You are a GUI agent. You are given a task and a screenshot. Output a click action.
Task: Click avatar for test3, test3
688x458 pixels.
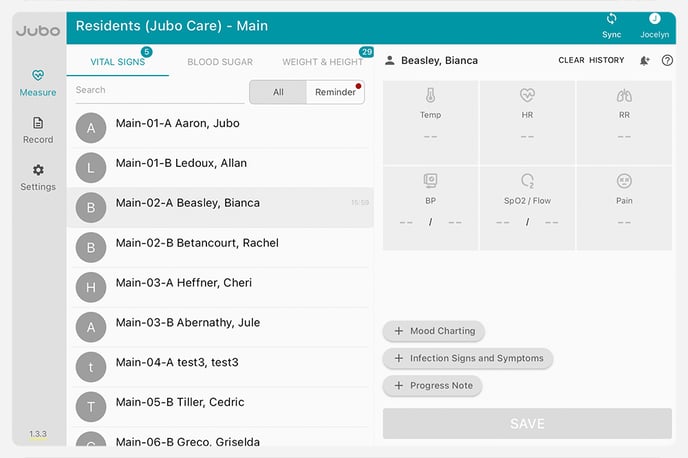[91, 367]
